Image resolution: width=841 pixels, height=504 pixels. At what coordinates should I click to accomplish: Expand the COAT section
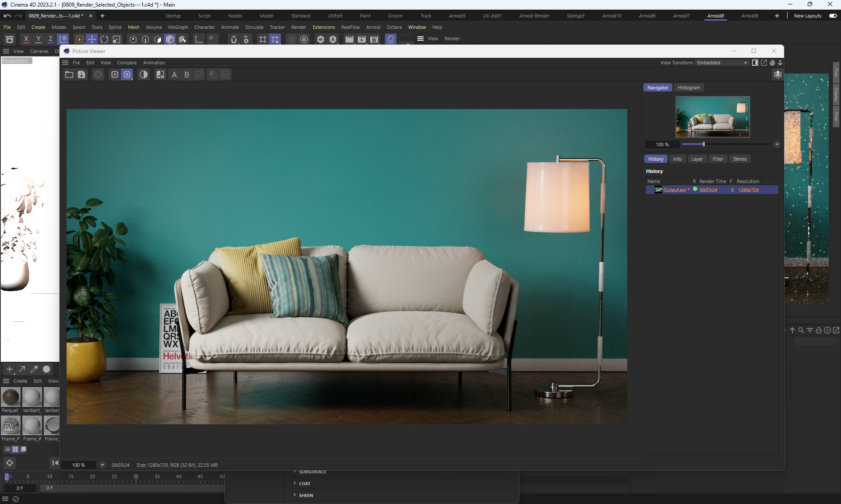(x=304, y=483)
